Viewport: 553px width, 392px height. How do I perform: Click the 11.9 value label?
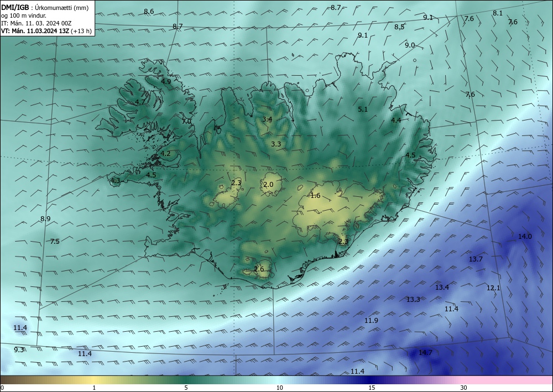point(371,321)
